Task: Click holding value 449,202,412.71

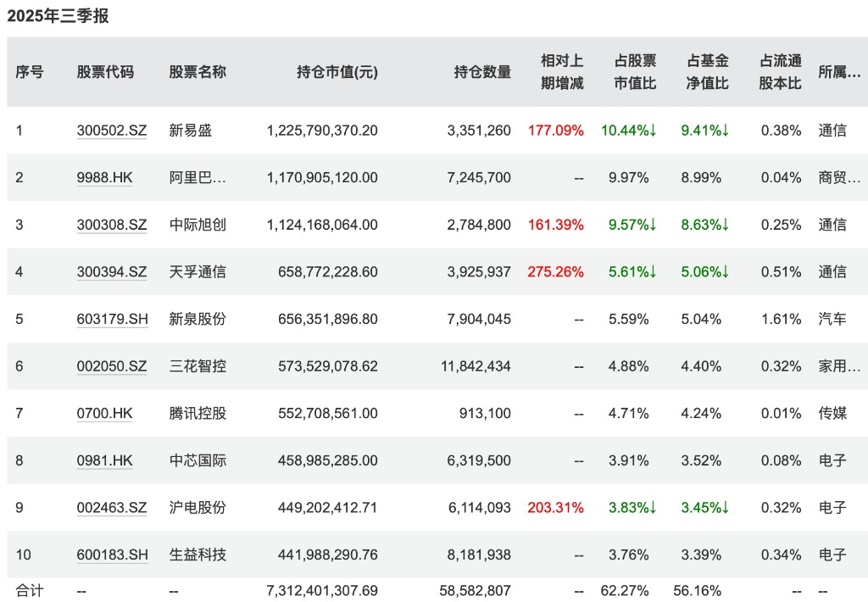Action: point(328,507)
